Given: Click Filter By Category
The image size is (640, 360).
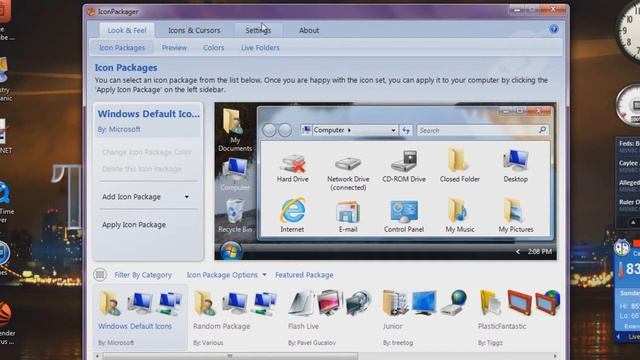Looking at the screenshot, I should tap(143, 275).
